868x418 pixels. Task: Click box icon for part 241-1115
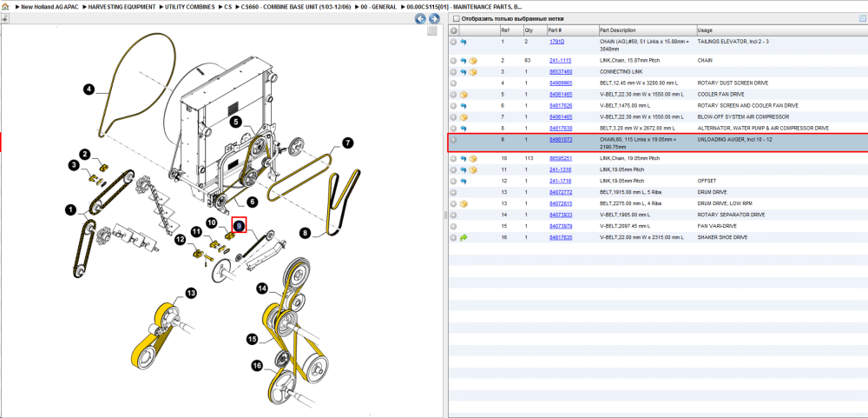(x=473, y=61)
